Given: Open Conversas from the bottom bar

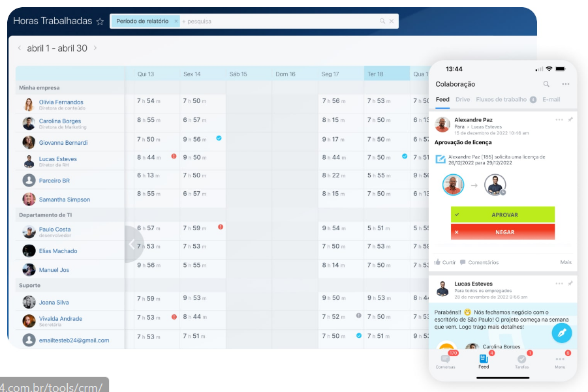Looking at the screenshot, I should click(446, 360).
